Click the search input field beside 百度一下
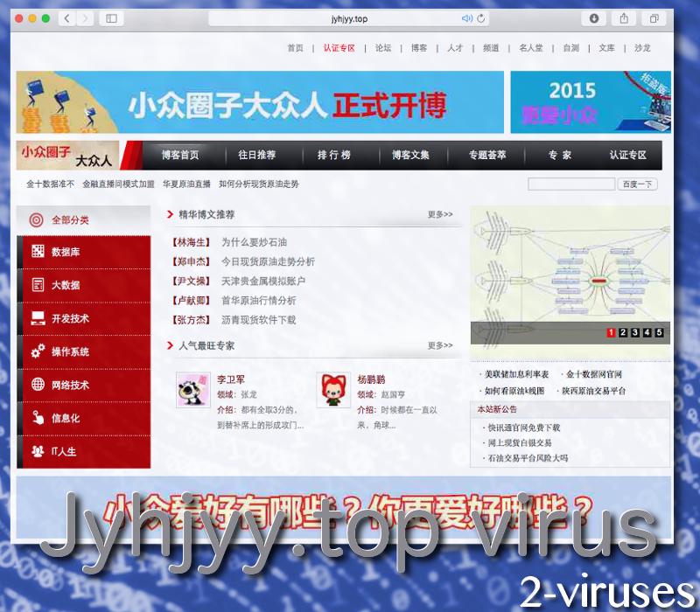The image size is (700, 612). tap(570, 184)
